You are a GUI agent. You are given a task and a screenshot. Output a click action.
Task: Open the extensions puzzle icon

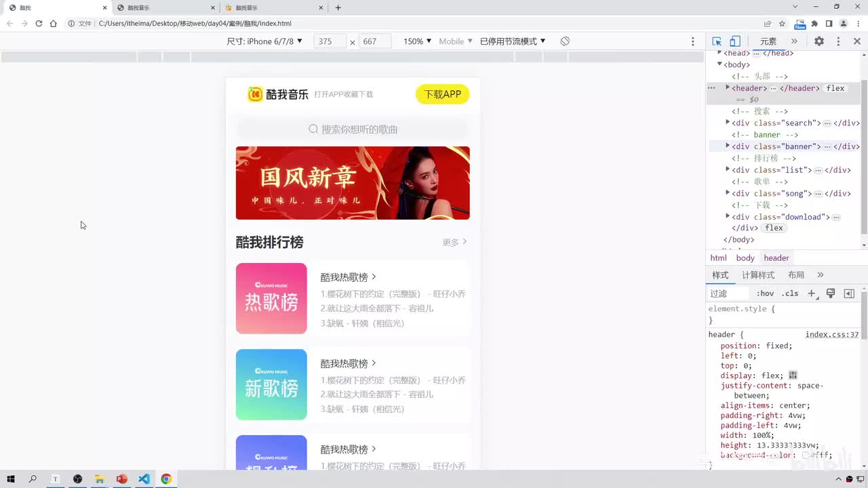coord(814,24)
